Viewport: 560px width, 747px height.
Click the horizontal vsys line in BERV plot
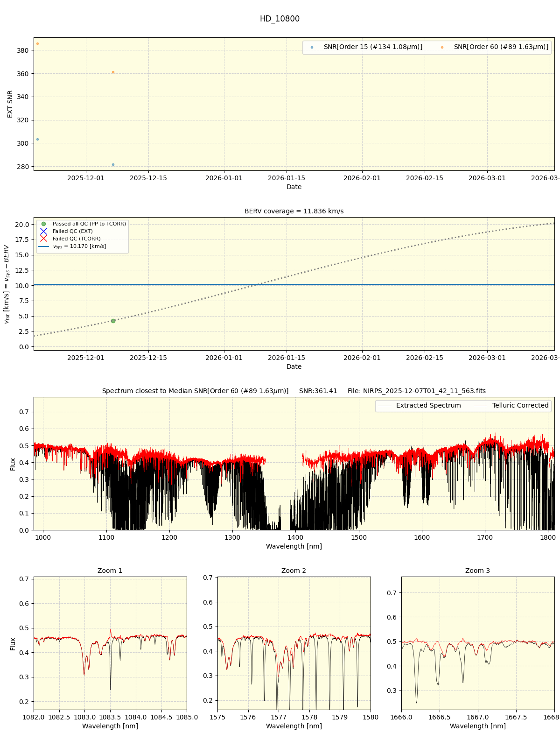(294, 284)
